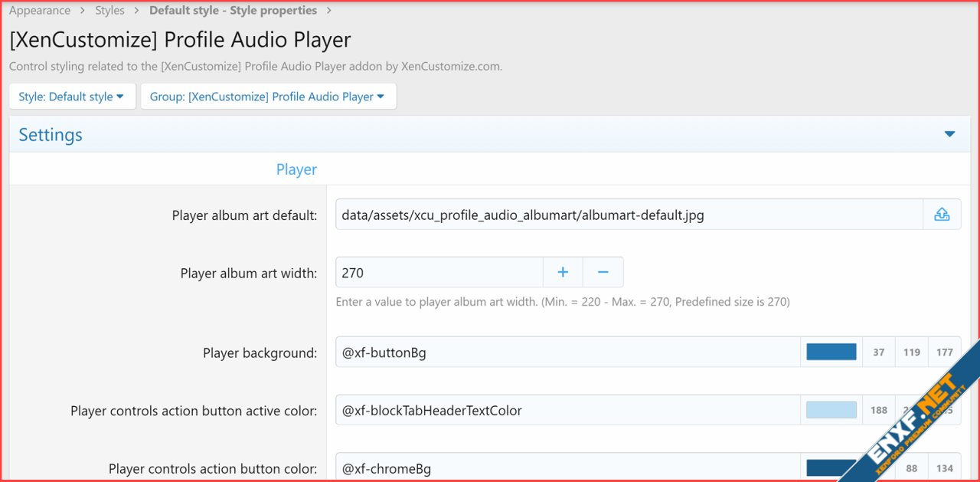Click the Settings heading
Viewport: 980px width, 482px height.
click(51, 135)
